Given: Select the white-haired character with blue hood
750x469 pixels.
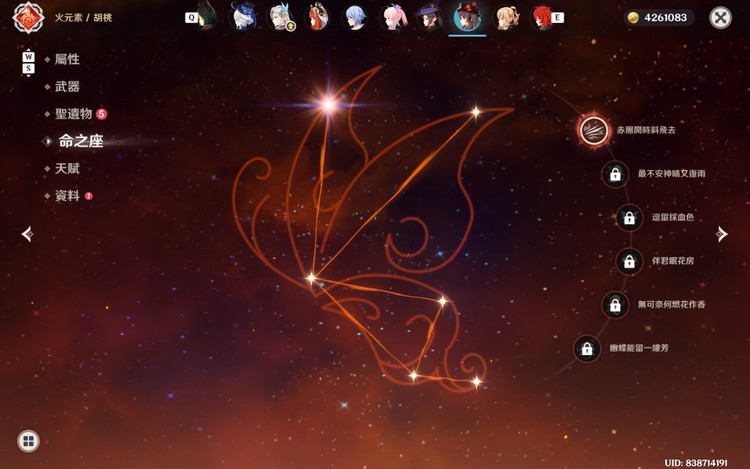Looking at the screenshot, I should pyautogui.click(x=243, y=17).
